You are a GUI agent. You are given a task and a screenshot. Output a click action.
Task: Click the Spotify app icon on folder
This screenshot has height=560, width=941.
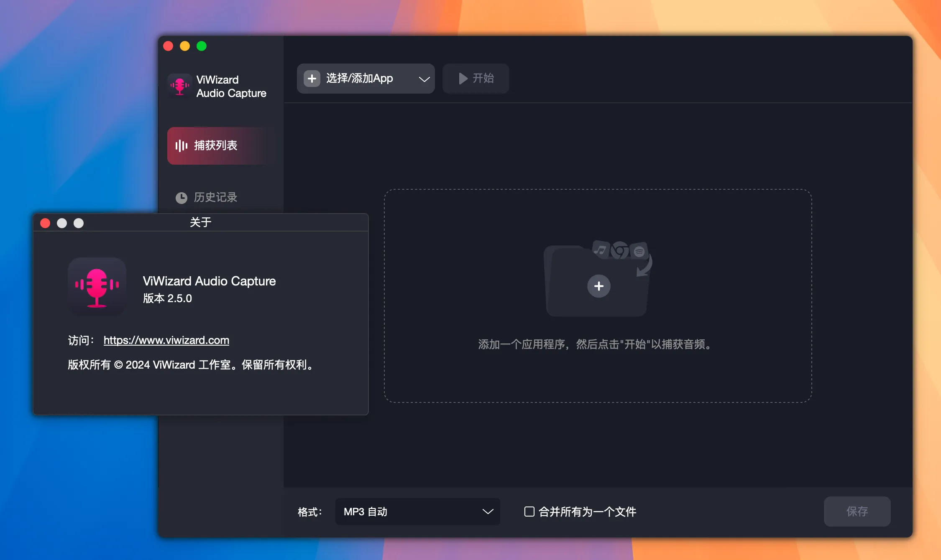[x=639, y=251]
